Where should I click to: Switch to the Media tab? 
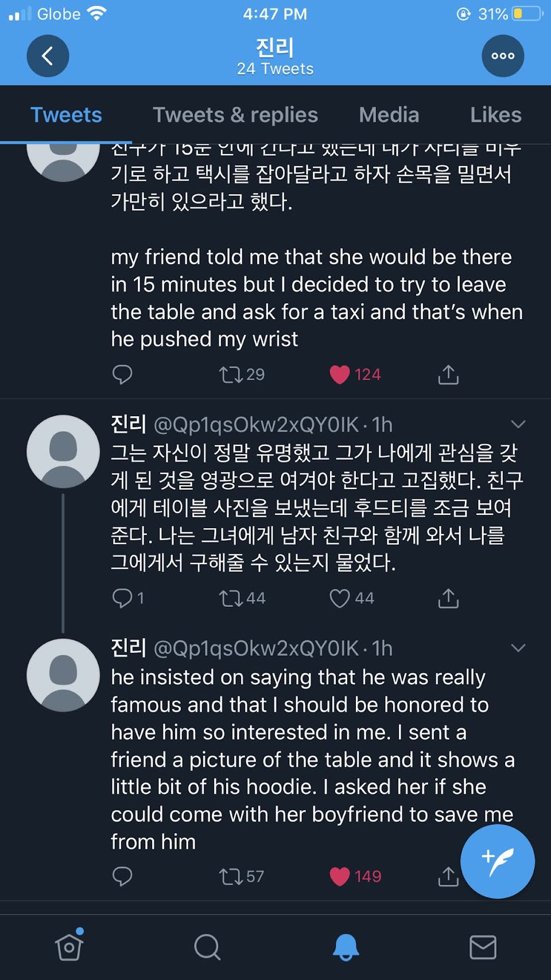pyautogui.click(x=389, y=115)
